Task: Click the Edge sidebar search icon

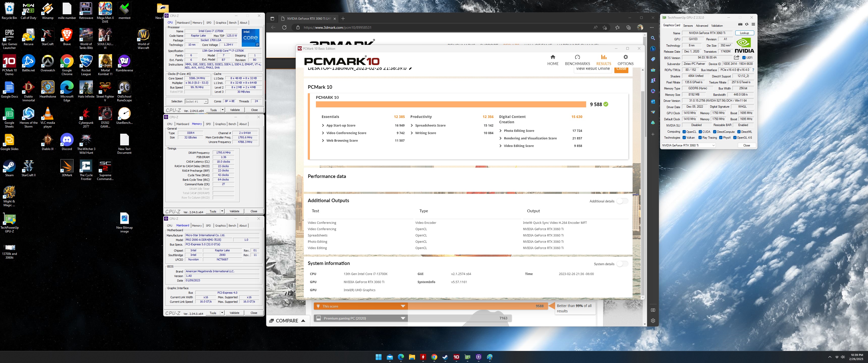Action: [x=653, y=38]
